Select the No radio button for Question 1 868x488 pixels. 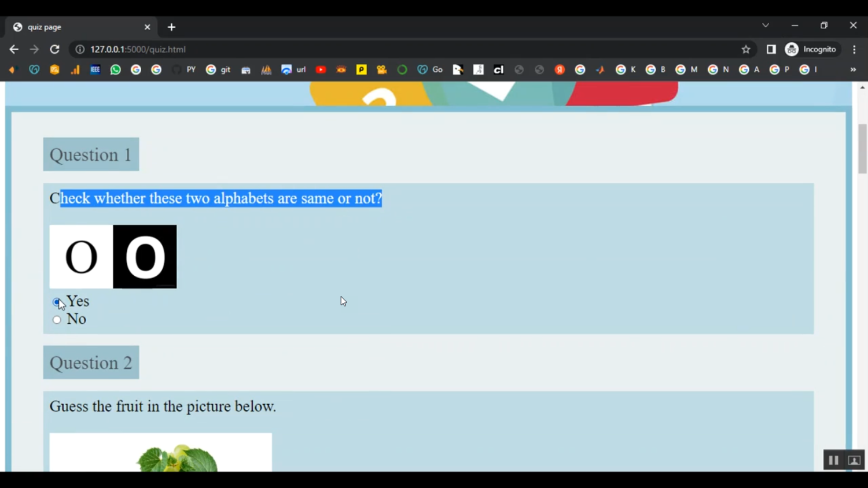(x=57, y=320)
